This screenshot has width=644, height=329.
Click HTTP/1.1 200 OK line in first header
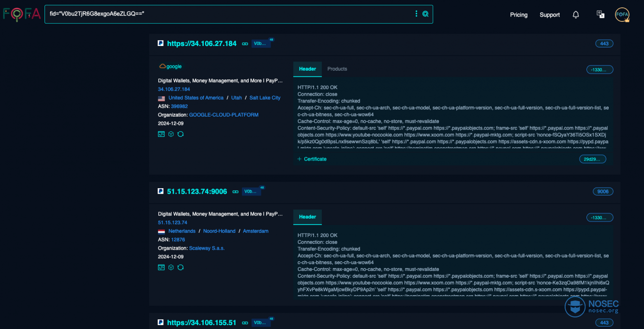(x=317, y=88)
